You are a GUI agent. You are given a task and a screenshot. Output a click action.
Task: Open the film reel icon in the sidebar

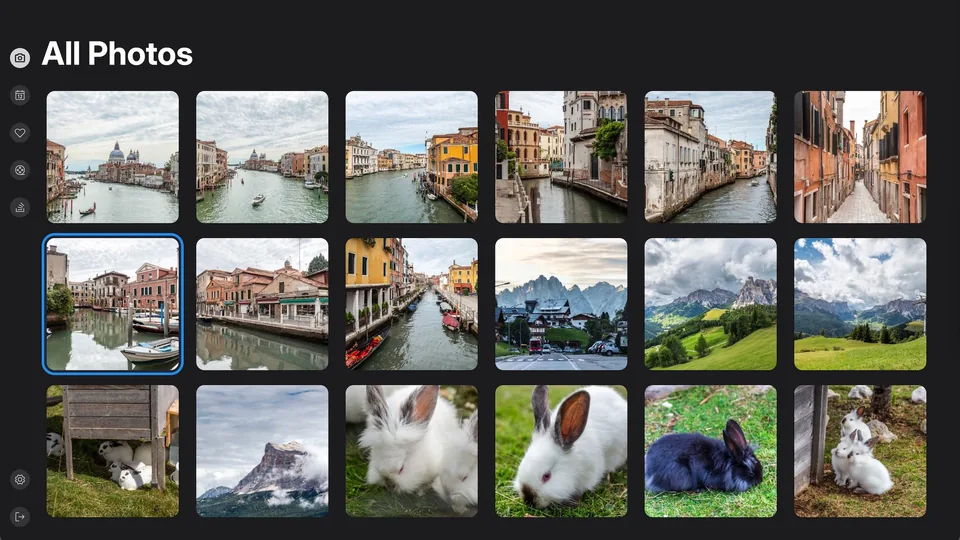pyautogui.click(x=20, y=170)
